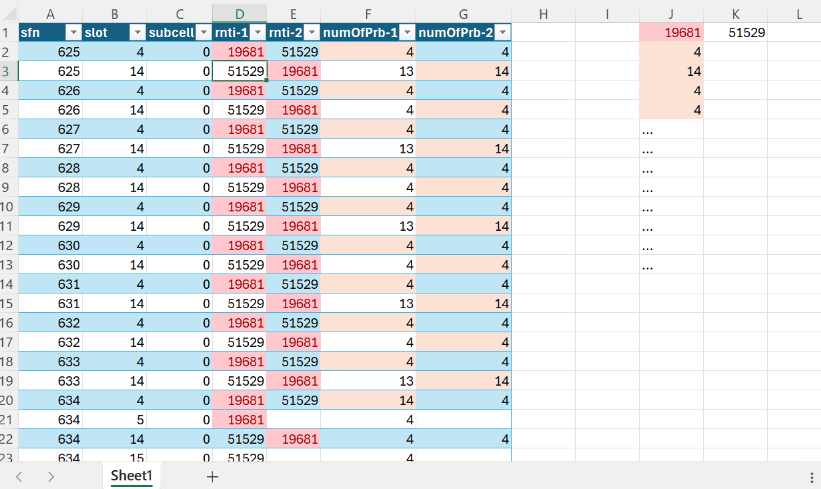Open the numOfPrb-1 filter dropdown

(407, 32)
